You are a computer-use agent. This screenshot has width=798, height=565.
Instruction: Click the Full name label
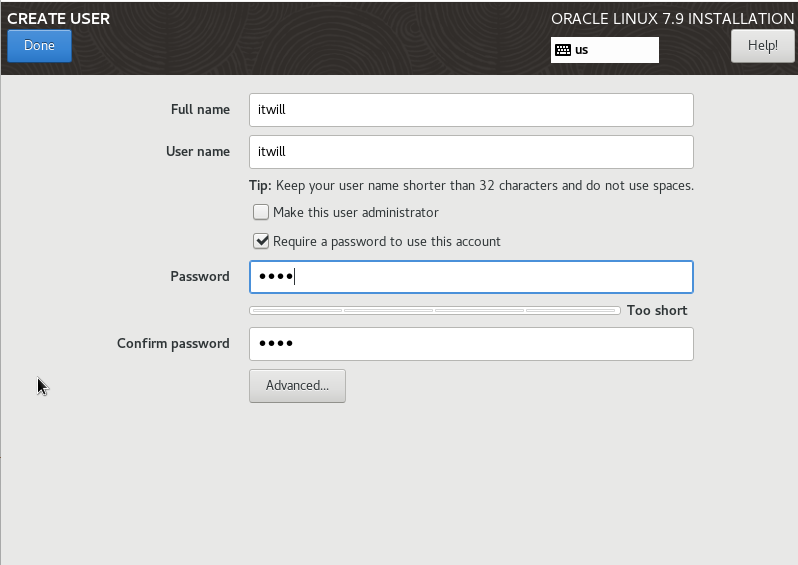click(x=200, y=109)
